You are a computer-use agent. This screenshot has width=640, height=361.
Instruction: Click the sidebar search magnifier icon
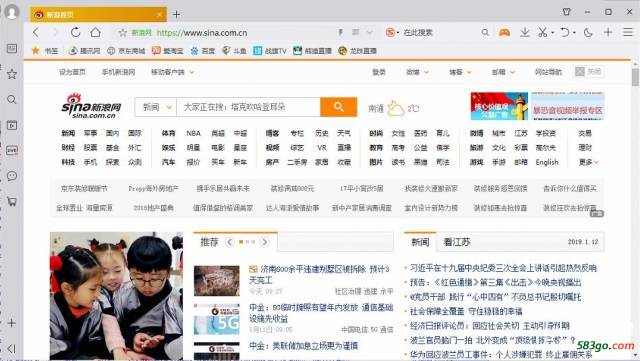[12, 99]
